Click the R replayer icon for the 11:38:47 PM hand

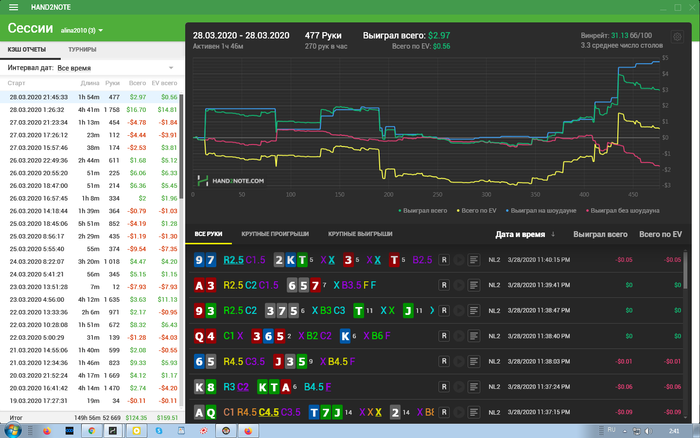(444, 310)
